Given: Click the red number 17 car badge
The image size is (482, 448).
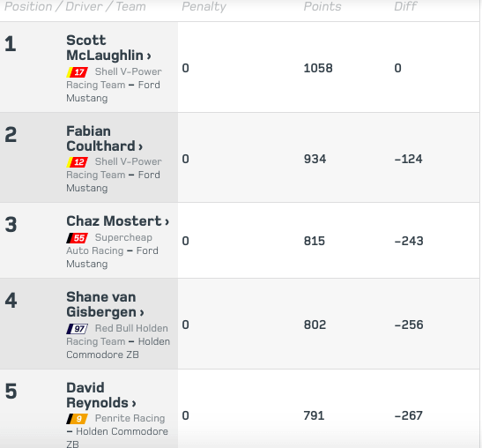Looking at the screenshot, I should point(78,72).
